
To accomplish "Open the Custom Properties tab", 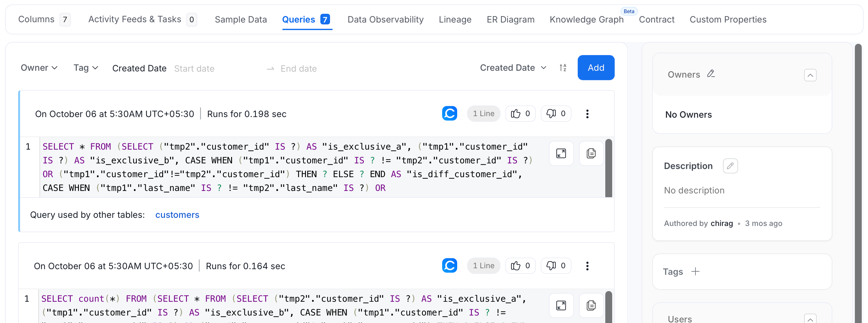I will pyautogui.click(x=728, y=19).
